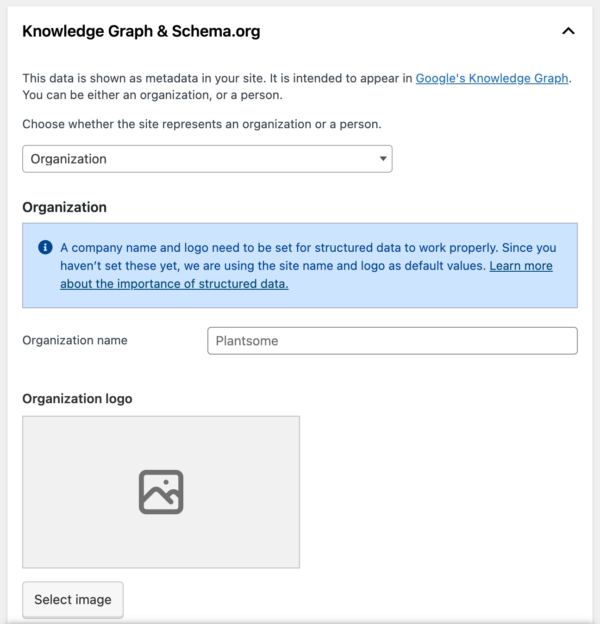Click the dropdown arrow on the Organization select
600x624 pixels.
383,159
